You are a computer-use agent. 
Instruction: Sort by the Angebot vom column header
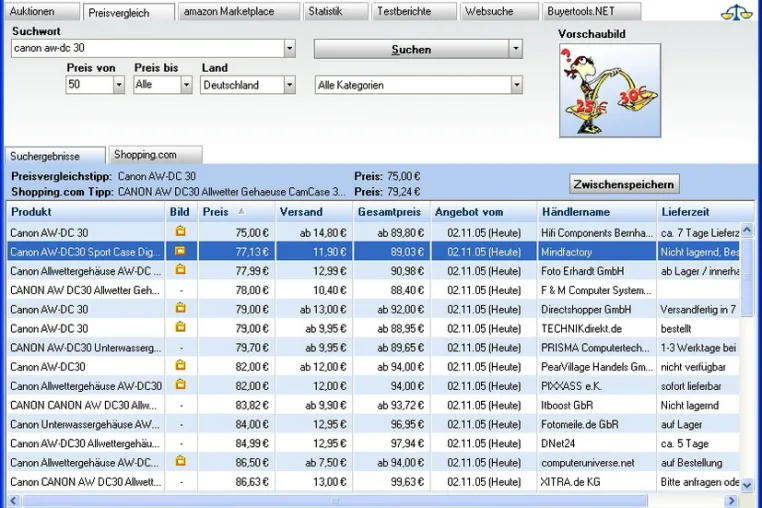click(x=484, y=211)
